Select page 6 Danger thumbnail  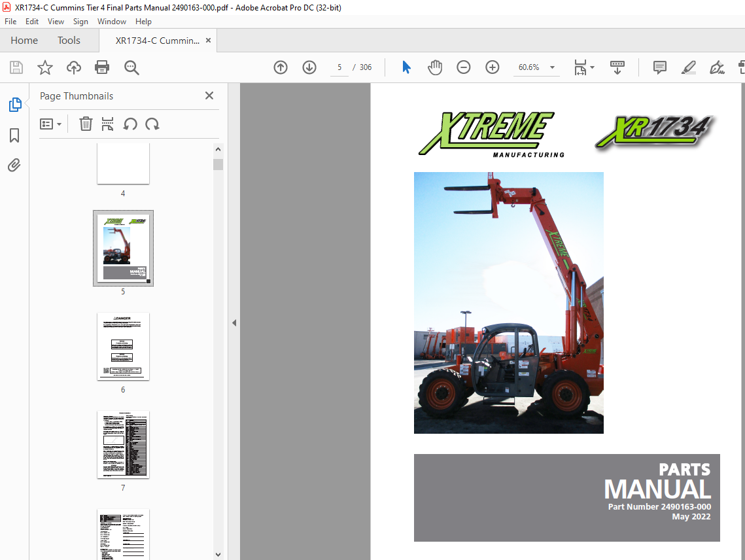pos(123,347)
